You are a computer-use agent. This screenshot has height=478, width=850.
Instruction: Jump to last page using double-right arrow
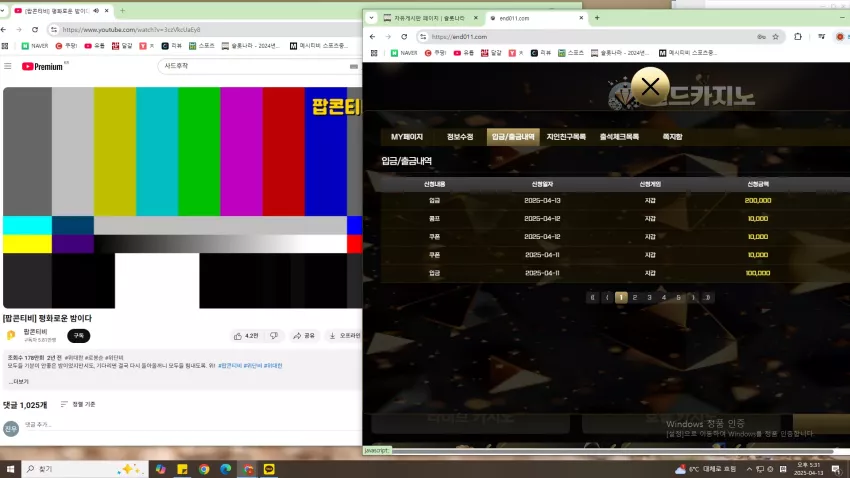tap(707, 298)
